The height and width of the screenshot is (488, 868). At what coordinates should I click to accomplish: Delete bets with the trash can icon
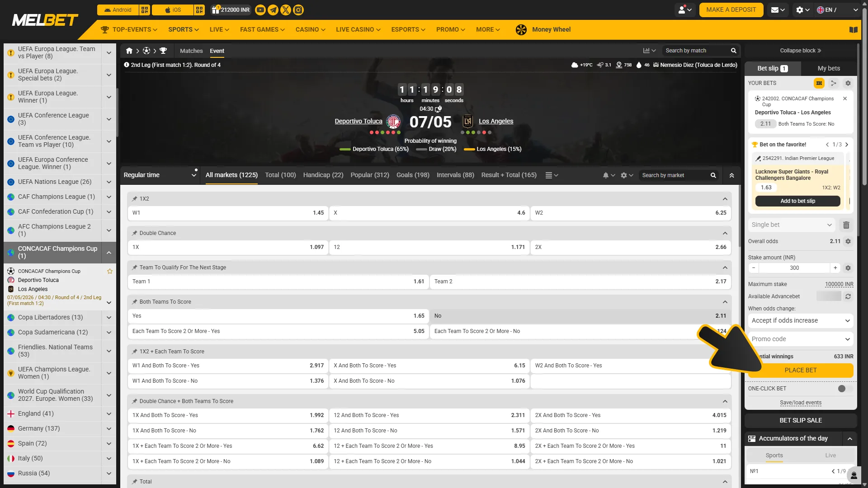click(846, 225)
